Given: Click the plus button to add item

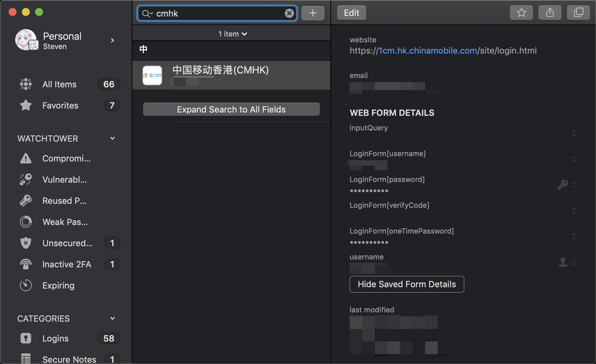Looking at the screenshot, I should [313, 13].
